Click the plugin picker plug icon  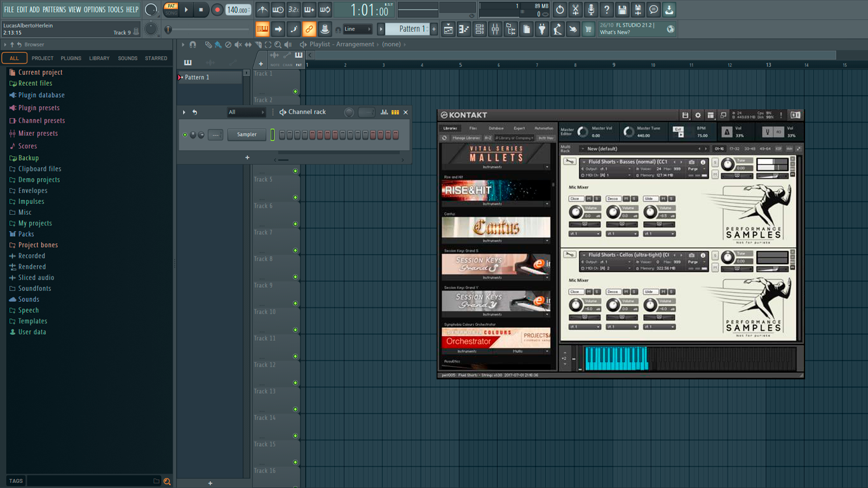click(x=542, y=29)
